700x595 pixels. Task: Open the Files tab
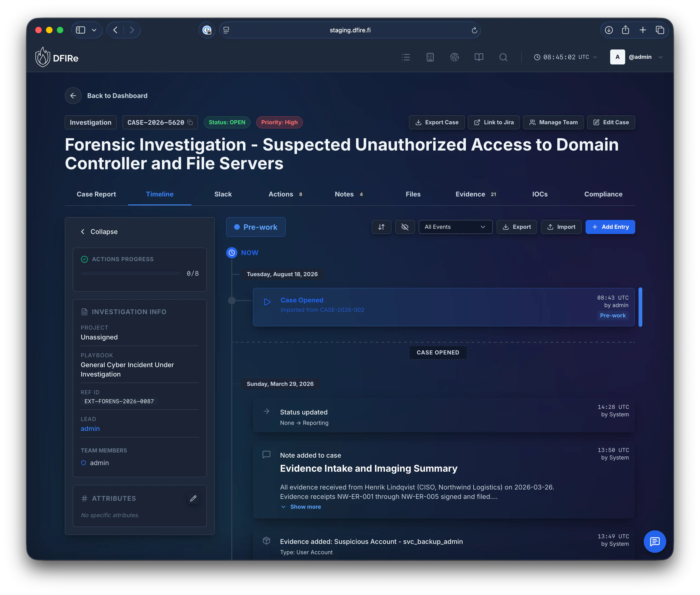pos(413,194)
